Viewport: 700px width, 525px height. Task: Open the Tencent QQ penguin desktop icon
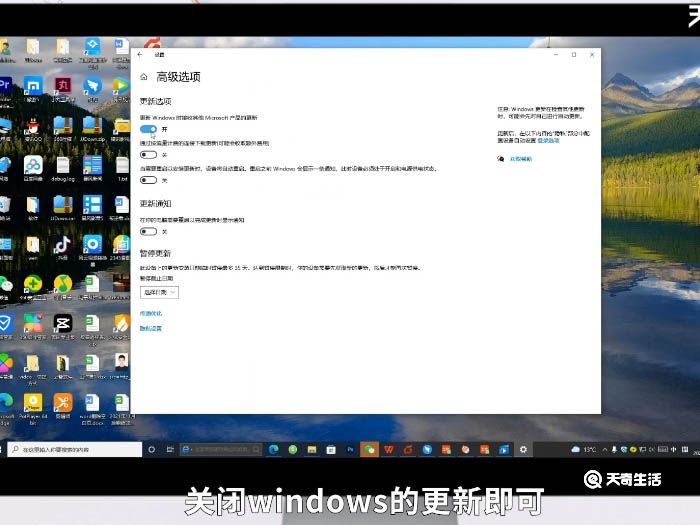pos(33,126)
